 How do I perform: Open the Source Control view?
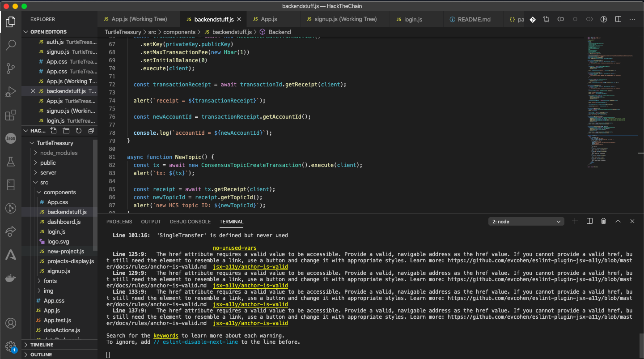(x=11, y=68)
